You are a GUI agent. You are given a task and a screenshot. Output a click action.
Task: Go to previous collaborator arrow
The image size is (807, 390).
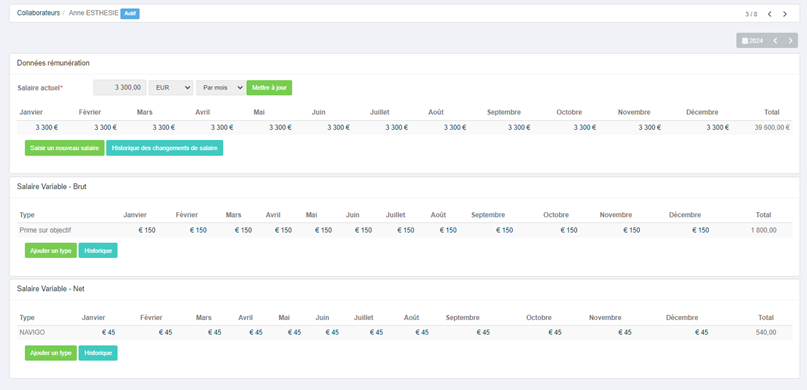[x=769, y=14]
